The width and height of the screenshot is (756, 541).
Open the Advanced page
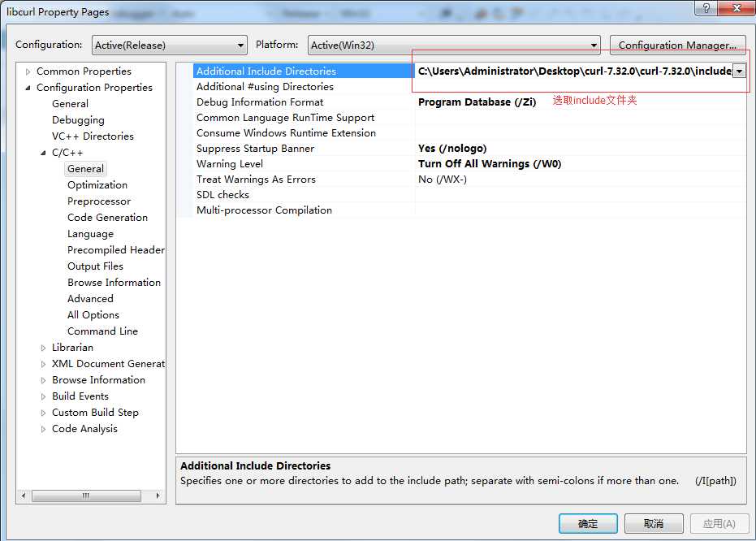[90, 299]
